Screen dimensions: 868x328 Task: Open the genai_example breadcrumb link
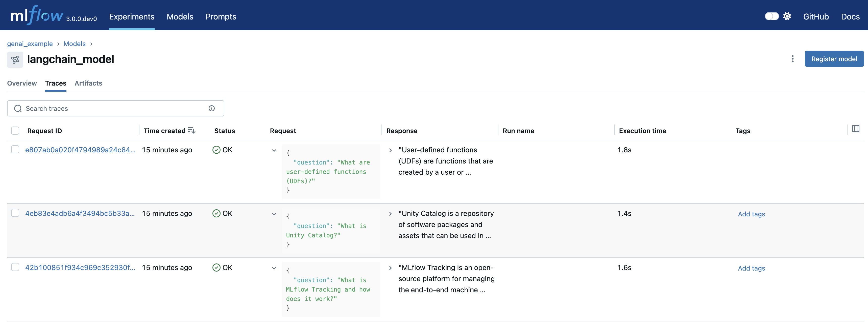[x=30, y=44]
